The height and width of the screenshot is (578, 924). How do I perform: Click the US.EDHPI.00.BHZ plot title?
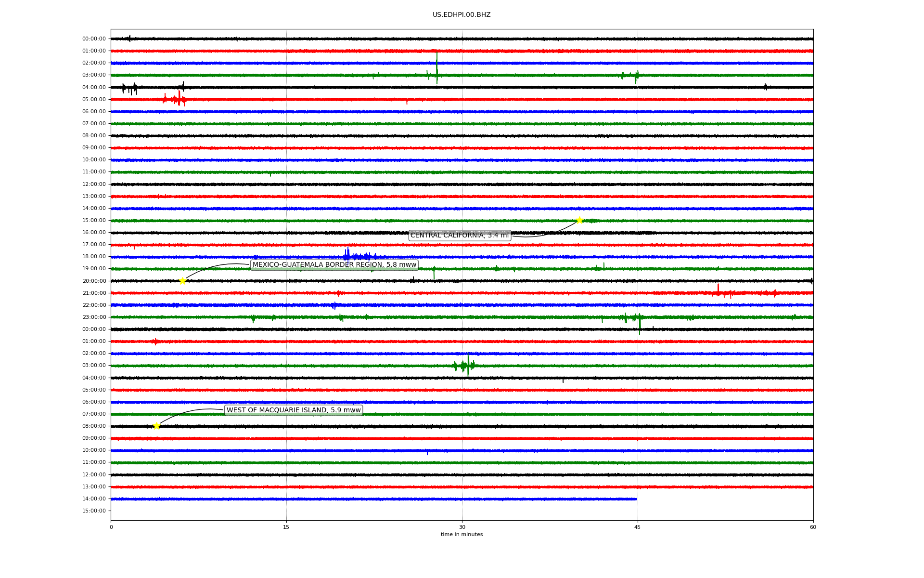[461, 15]
